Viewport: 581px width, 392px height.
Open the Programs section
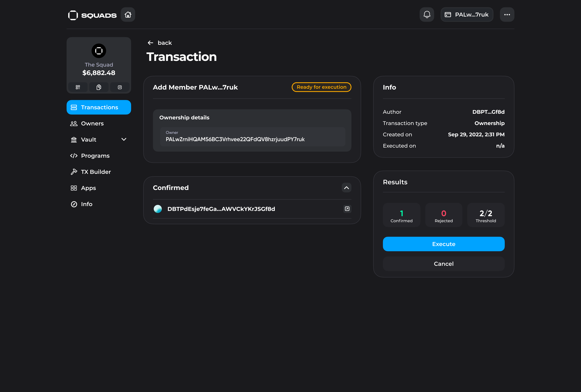95,156
